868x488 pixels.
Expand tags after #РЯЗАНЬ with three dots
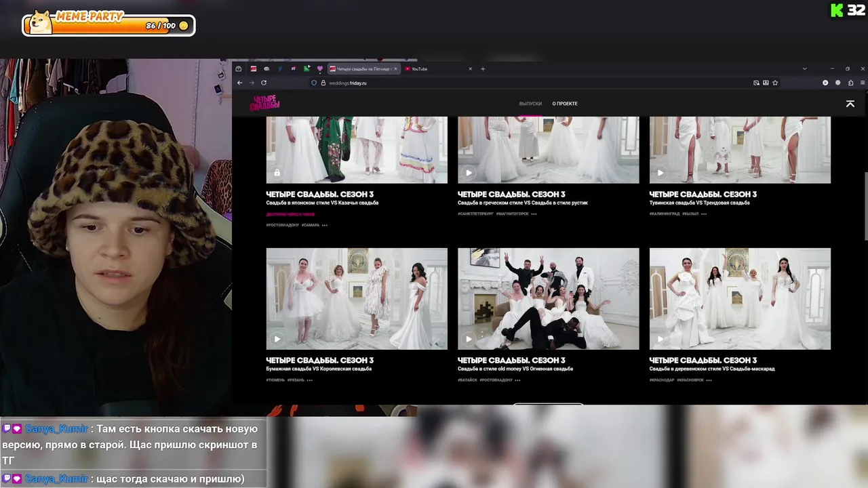(x=310, y=380)
